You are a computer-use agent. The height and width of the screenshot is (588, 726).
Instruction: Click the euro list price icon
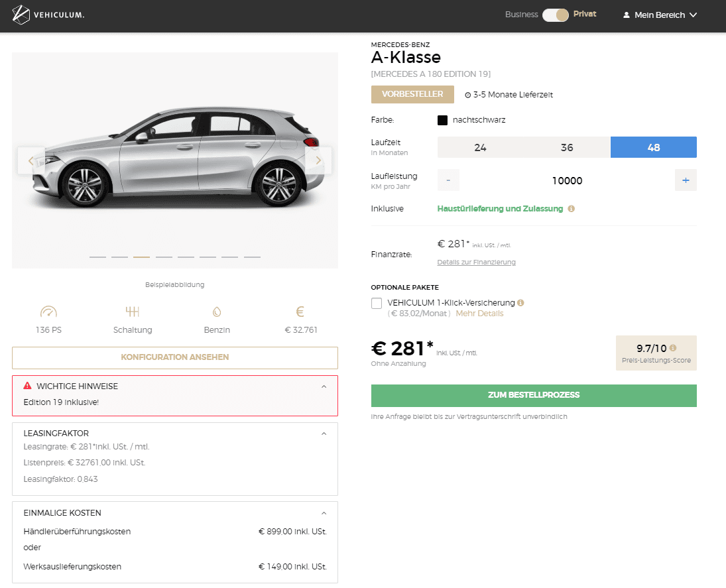[x=300, y=312]
